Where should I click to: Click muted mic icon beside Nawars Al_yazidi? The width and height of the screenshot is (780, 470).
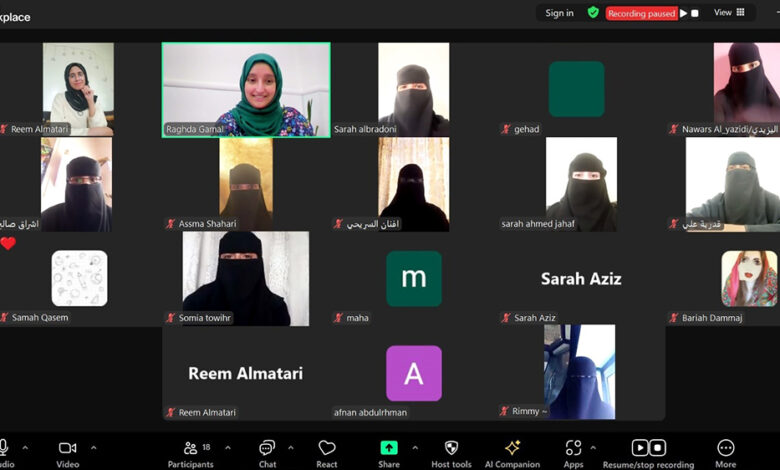674,129
